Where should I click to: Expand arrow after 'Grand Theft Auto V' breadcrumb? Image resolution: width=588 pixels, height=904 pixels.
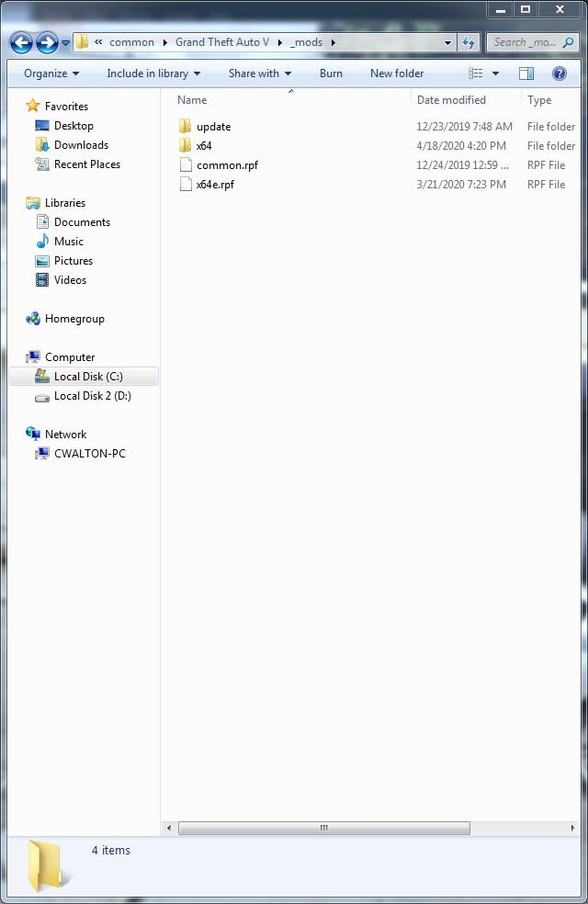click(x=279, y=42)
